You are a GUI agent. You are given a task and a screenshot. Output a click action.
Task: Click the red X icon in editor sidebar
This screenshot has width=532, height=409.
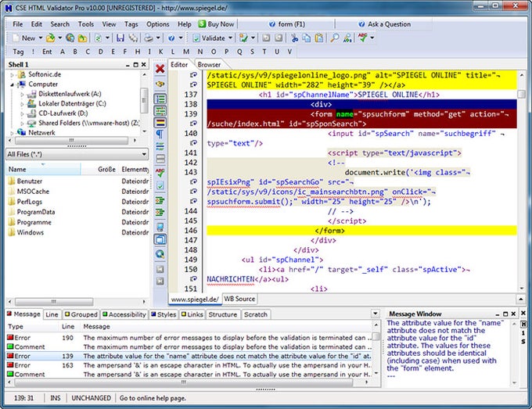160,69
